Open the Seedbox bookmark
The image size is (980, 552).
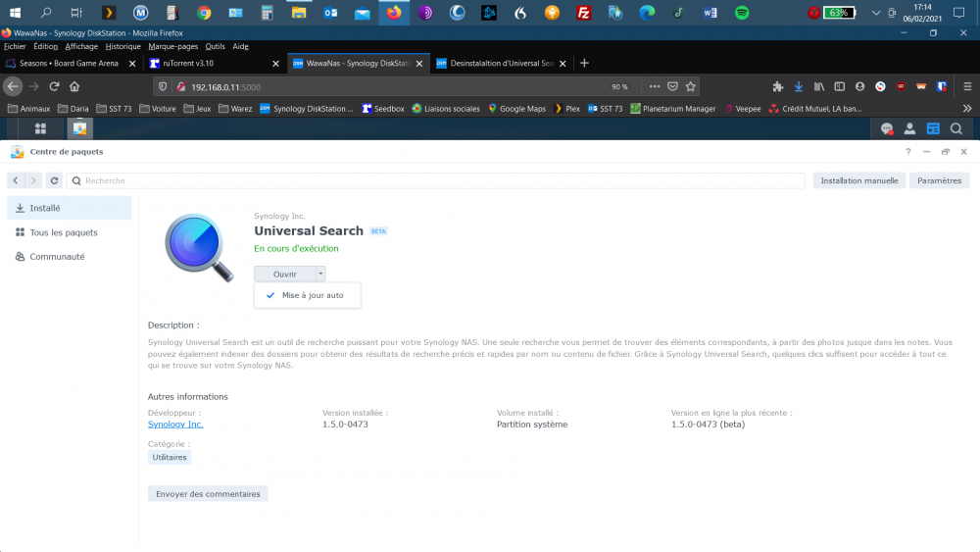tap(383, 109)
